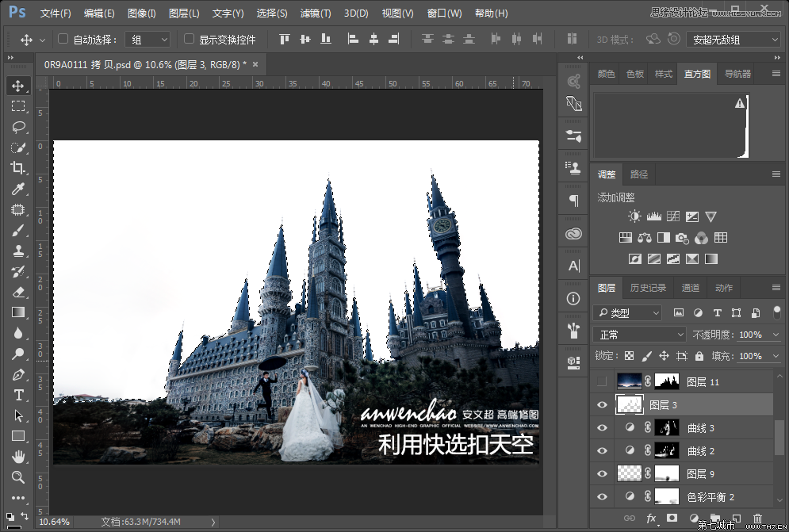Select the Pen tool
The image size is (789, 532).
[18, 374]
